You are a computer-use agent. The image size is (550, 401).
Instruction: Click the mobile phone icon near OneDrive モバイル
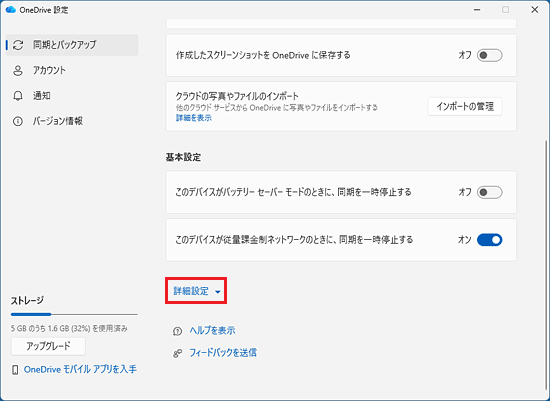[15, 369]
